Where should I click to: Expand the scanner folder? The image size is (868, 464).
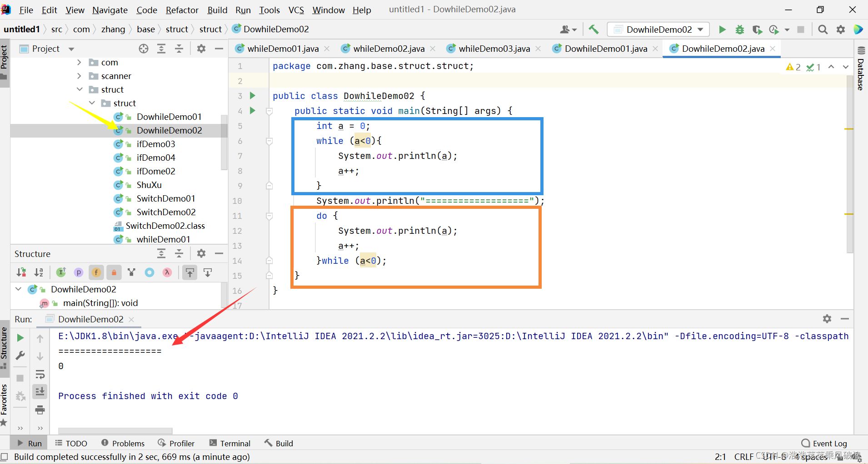pos(80,76)
